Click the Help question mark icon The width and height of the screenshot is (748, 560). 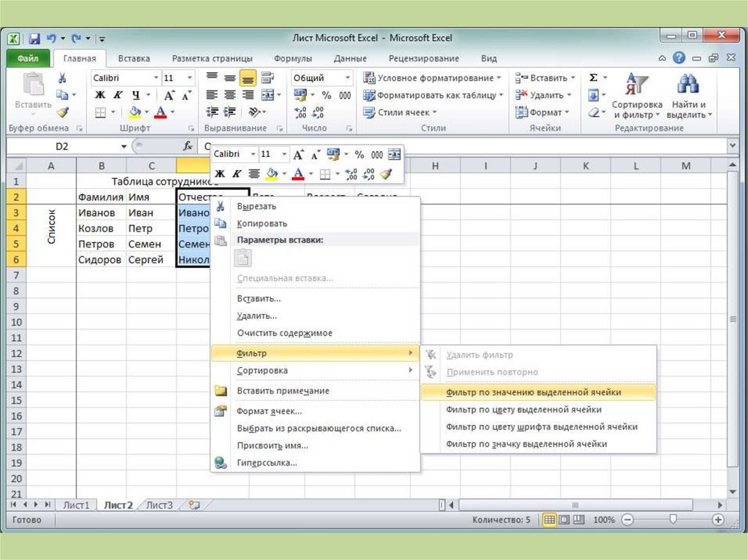click(x=679, y=58)
